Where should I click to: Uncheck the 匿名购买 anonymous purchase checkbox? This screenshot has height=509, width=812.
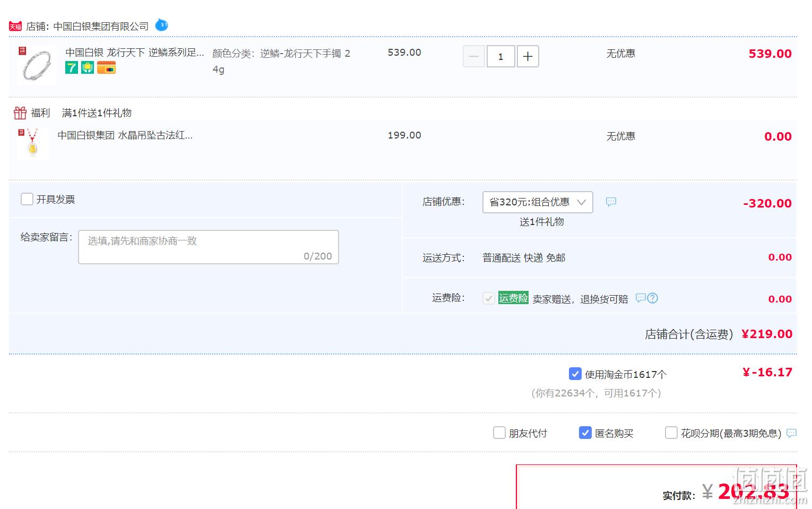click(585, 433)
